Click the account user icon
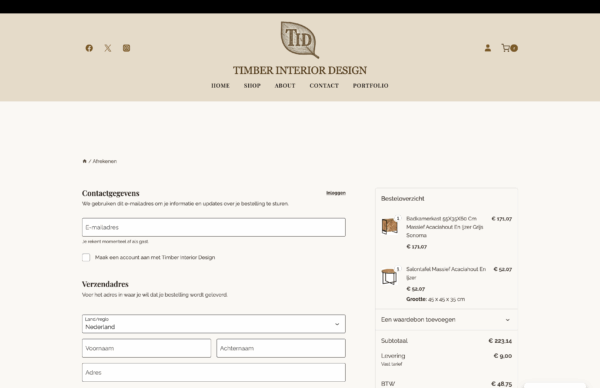Screen dimensions: 600x388 click(488, 48)
